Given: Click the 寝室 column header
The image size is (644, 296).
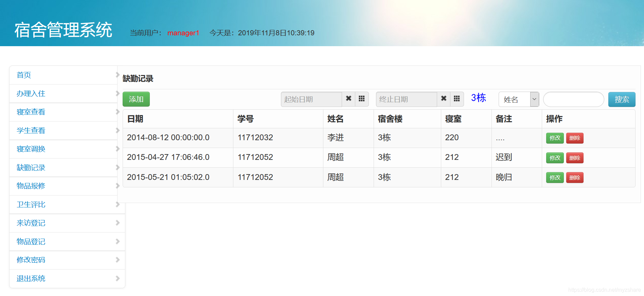Looking at the screenshot, I should pyautogui.click(x=453, y=119).
